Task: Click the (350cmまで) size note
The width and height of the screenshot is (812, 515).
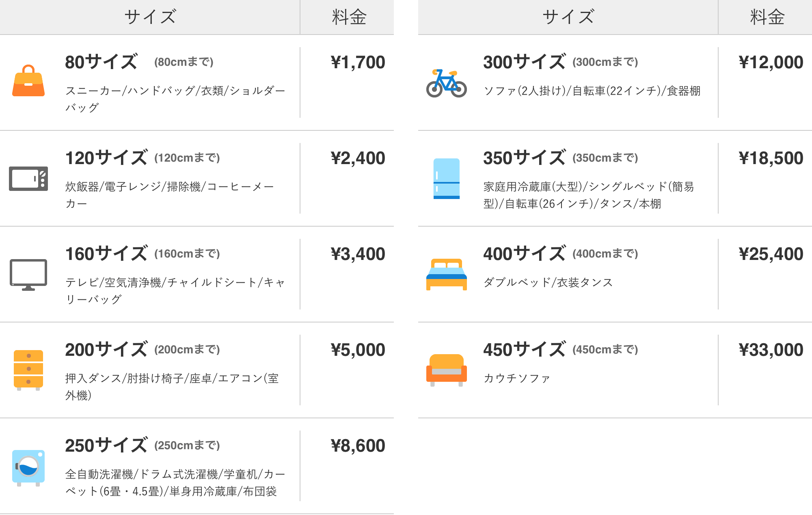Action: click(605, 158)
